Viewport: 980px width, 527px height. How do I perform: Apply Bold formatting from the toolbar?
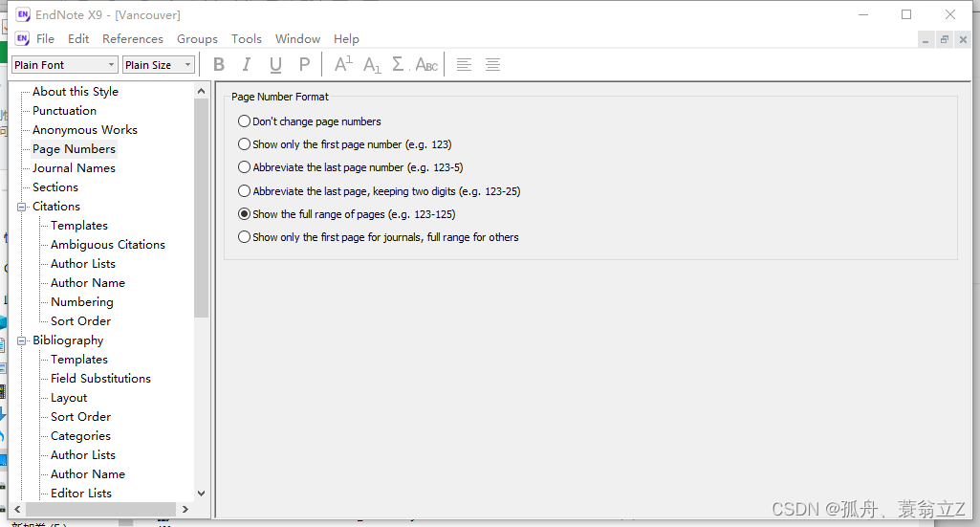[219, 64]
